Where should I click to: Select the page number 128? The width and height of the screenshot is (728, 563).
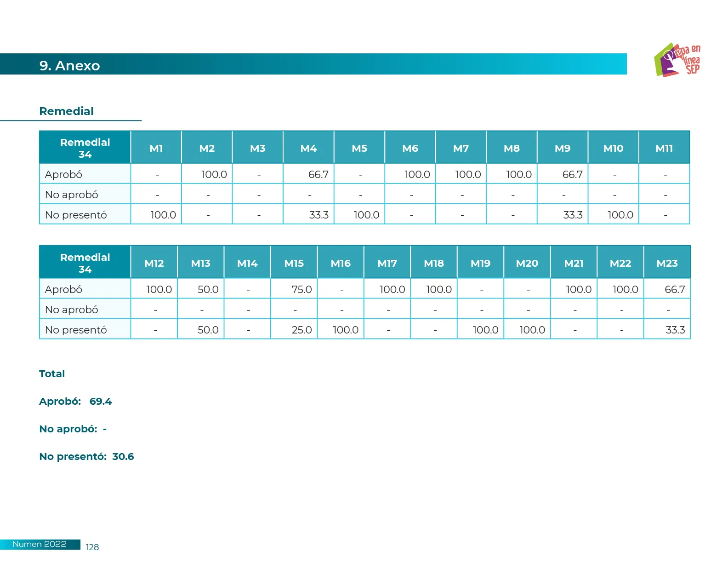click(92, 547)
